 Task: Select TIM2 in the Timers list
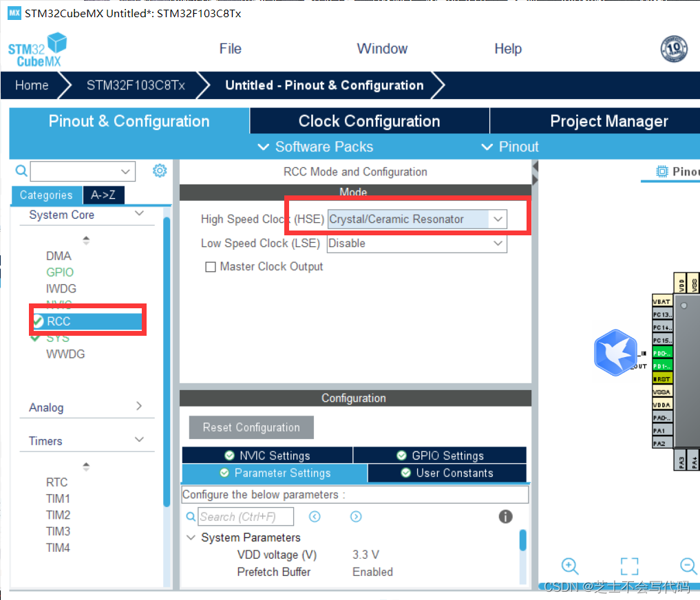[58, 515]
